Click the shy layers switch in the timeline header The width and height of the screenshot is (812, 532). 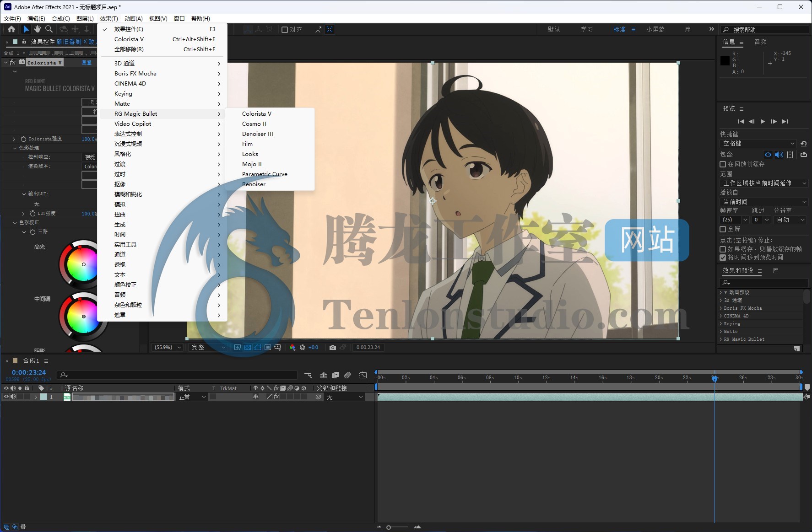pyautogui.click(x=324, y=375)
